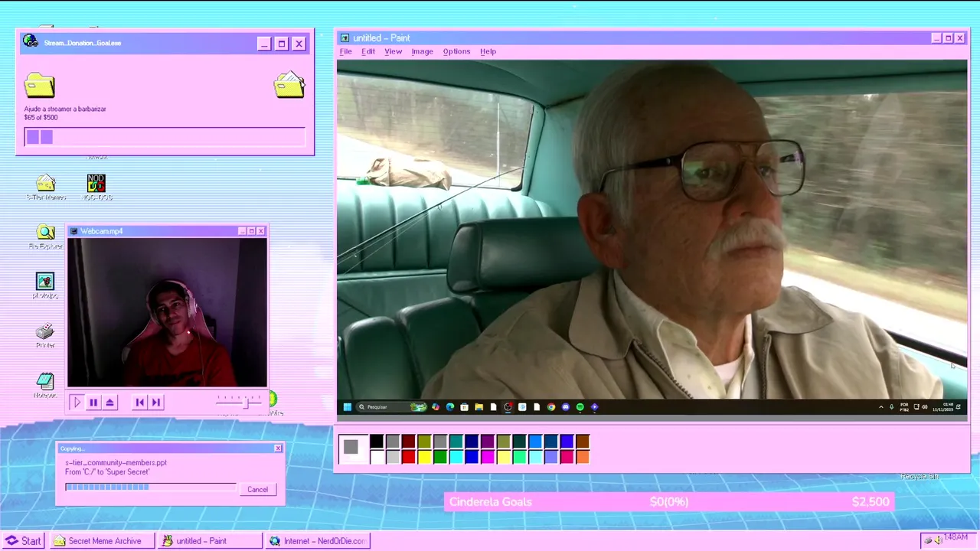Click the donation progress bar showing $65 of $500
The width and height of the screenshot is (980, 551).
tap(165, 137)
